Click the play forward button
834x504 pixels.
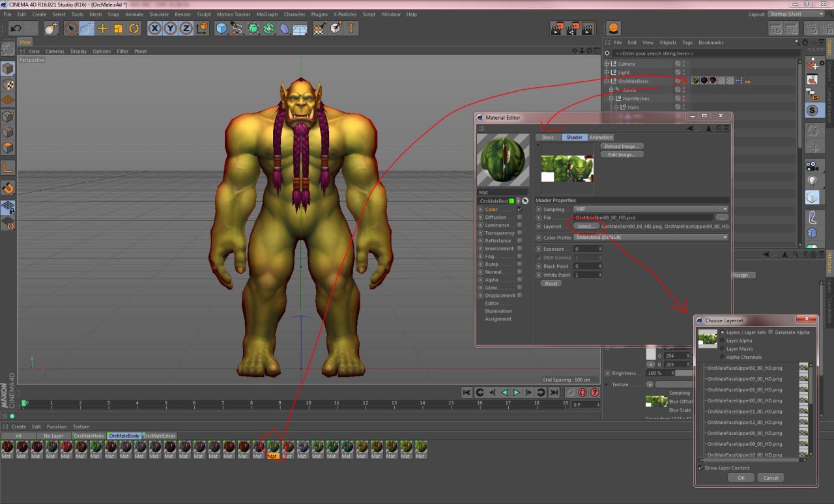516,392
